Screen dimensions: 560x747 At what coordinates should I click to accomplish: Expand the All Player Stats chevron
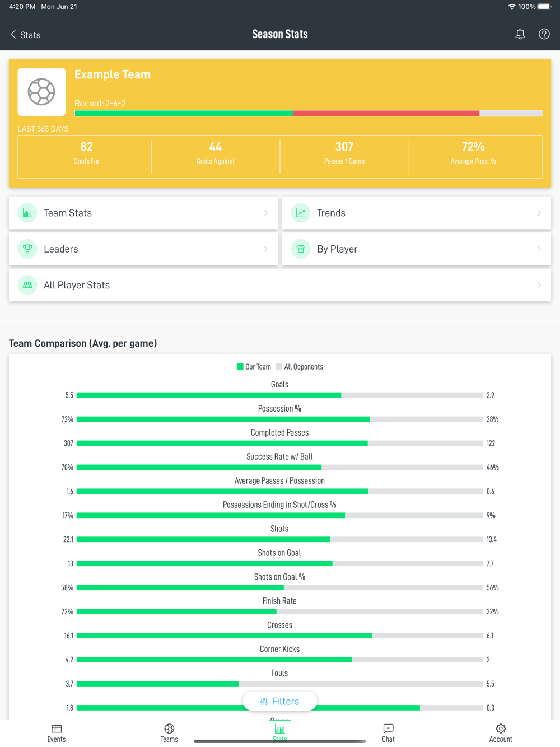[x=539, y=285]
